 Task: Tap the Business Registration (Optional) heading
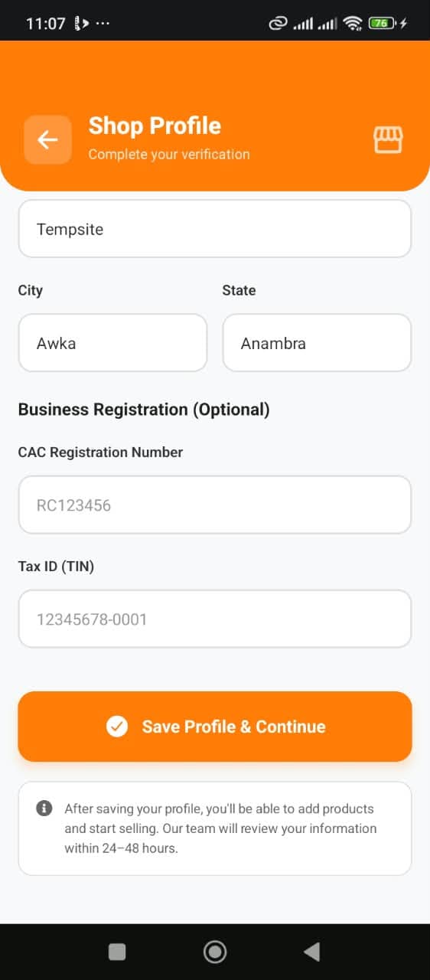(144, 410)
